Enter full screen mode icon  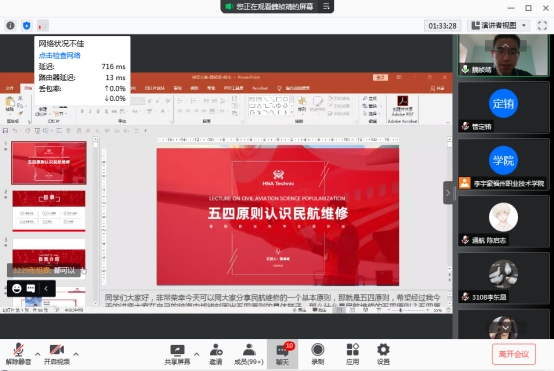click(x=542, y=25)
